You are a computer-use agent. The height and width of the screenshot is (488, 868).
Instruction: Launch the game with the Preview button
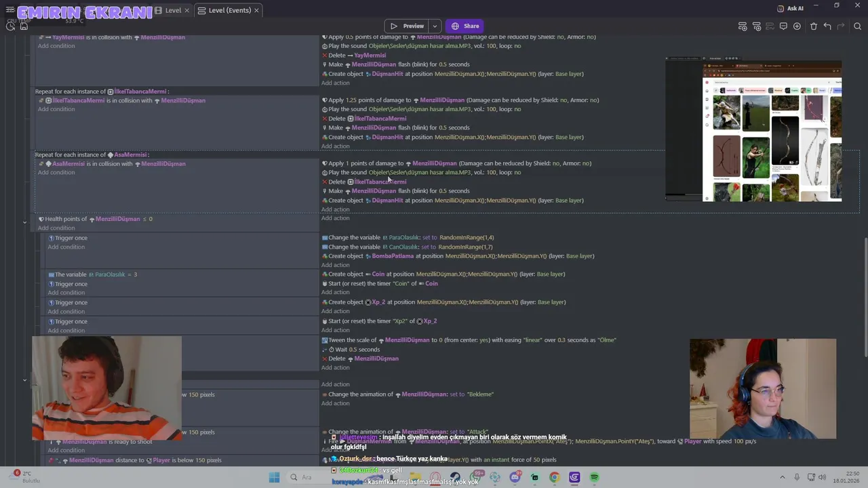(x=408, y=26)
